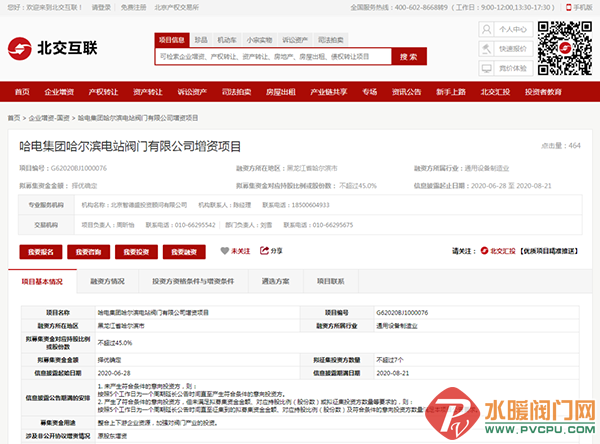Click 企业增资-国资 breadcrumb link
600x444 pixels.
[49, 118]
